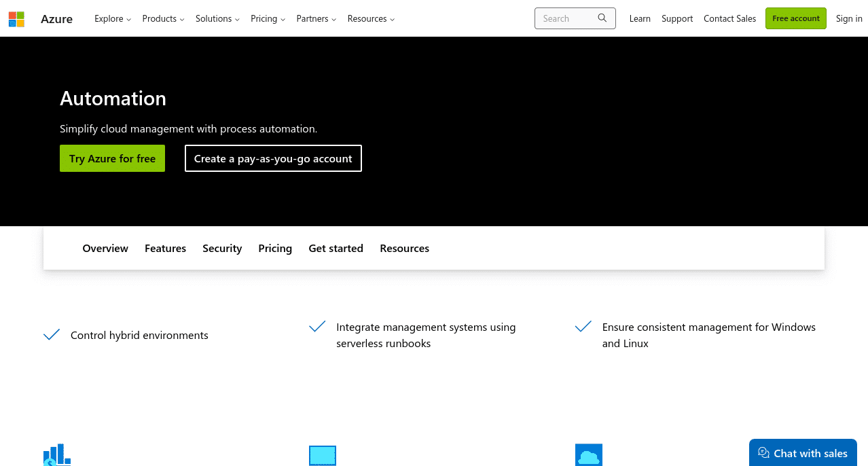This screenshot has width=868, height=466.
Task: Open the Solutions dropdown
Action: tap(217, 18)
